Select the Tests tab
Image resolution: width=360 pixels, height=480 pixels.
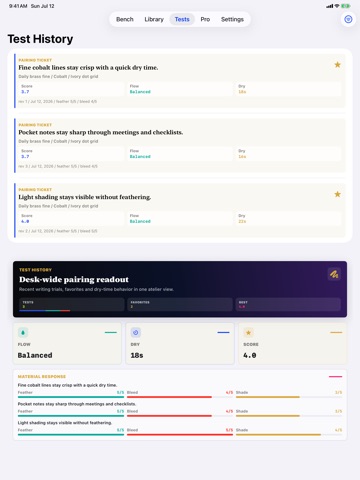(x=182, y=19)
